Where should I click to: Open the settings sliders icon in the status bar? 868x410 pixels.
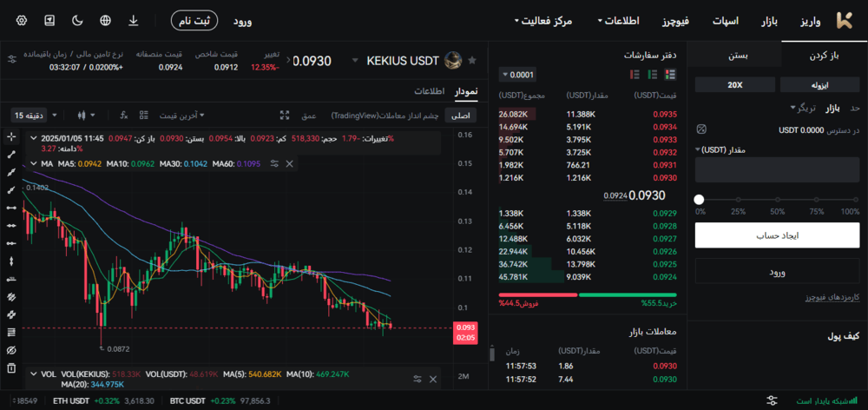coord(773,400)
